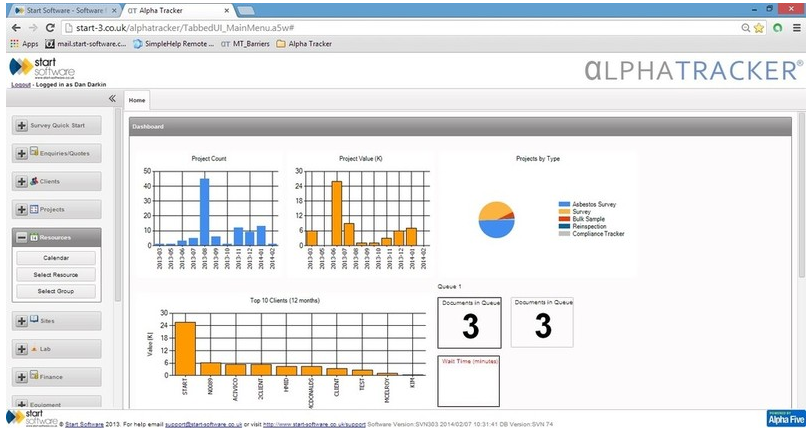Click the green extension icon in toolbar
The image size is (812, 433).
(x=777, y=28)
